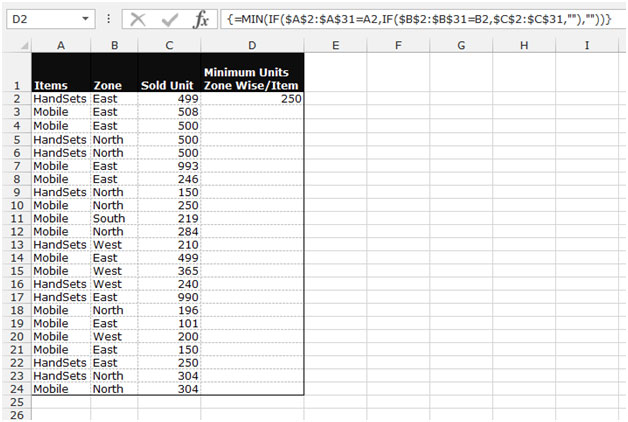Select cell C3 with value 508
The width and height of the screenshot is (628, 422).
(x=169, y=112)
